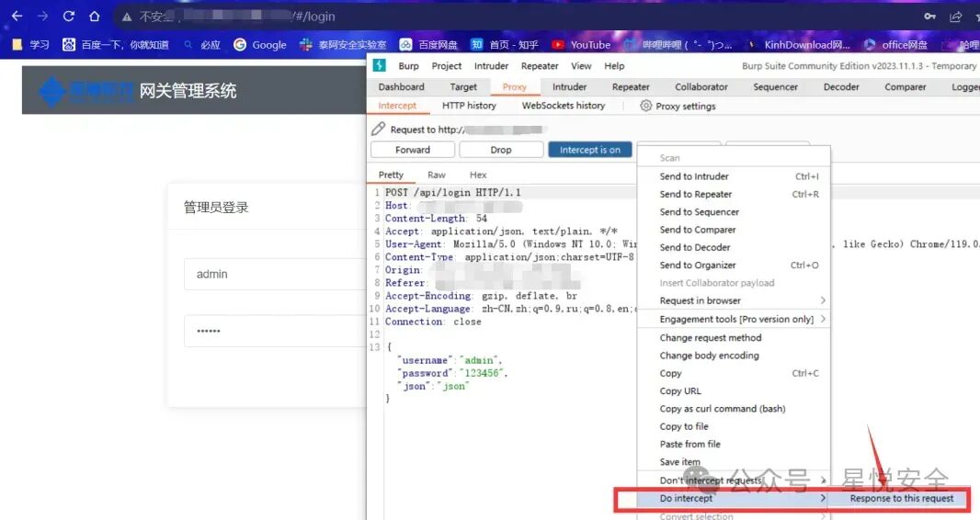Open the WebSockets history sub-tab

[564, 106]
